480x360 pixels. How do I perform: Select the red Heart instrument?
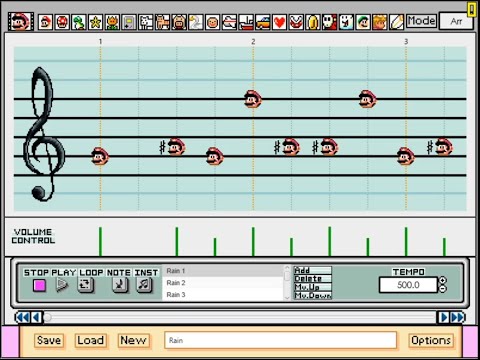279,22
